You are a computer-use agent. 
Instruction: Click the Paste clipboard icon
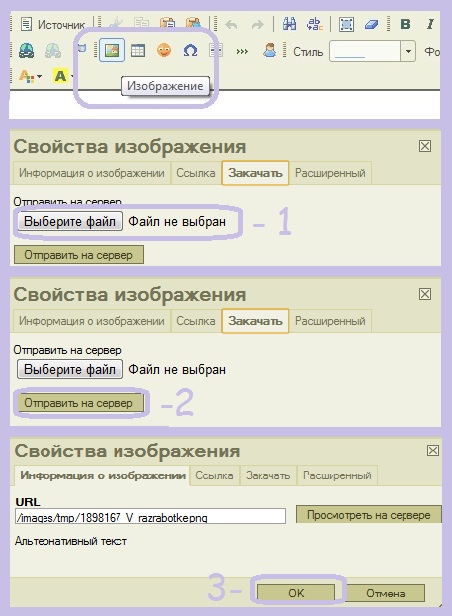(x=168, y=24)
